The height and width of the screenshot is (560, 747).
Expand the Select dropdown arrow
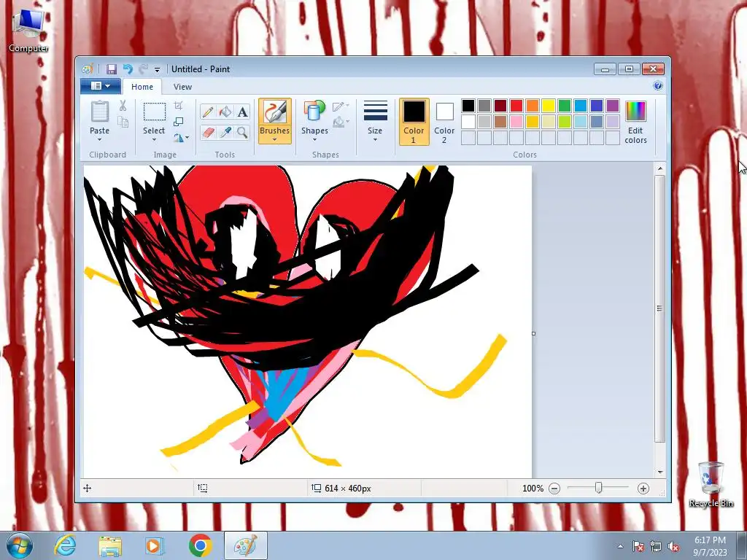pos(155,140)
